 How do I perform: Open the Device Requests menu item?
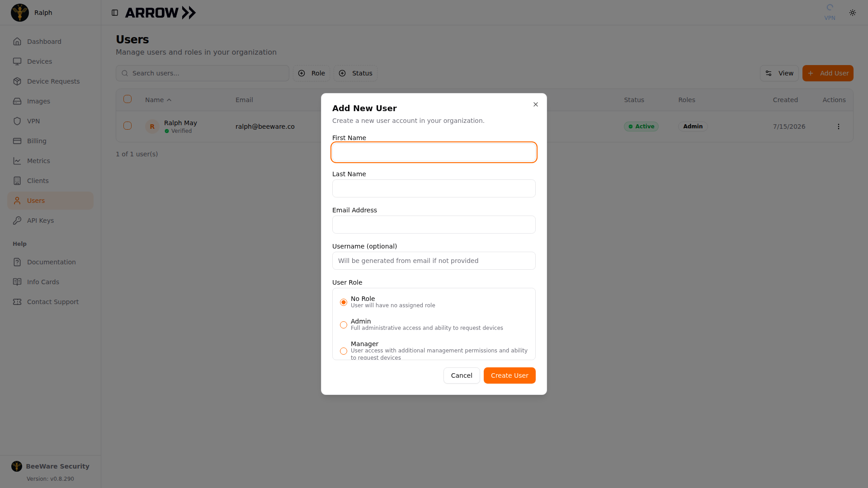pos(51,81)
